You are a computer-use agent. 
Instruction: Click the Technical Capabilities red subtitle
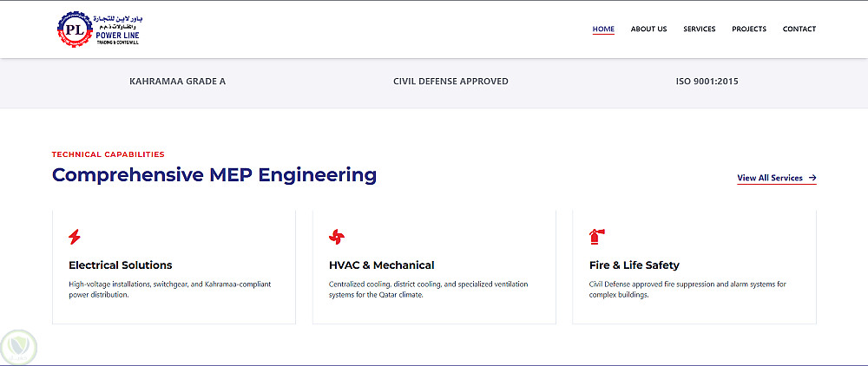coord(108,154)
